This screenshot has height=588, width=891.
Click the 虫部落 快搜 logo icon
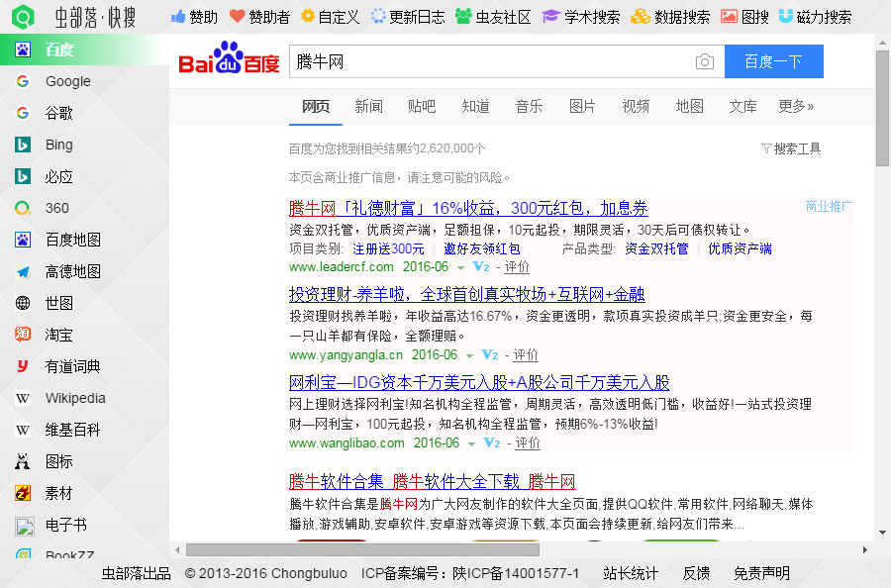24,17
